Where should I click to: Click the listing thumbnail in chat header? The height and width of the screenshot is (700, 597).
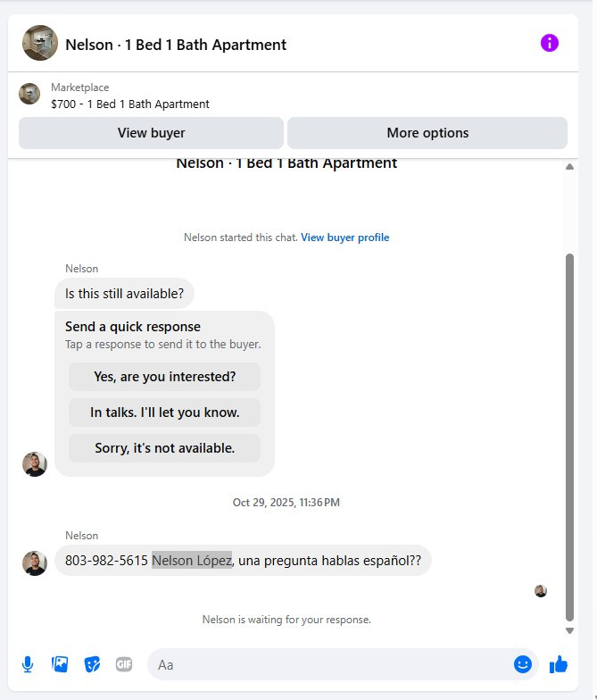tap(40, 43)
